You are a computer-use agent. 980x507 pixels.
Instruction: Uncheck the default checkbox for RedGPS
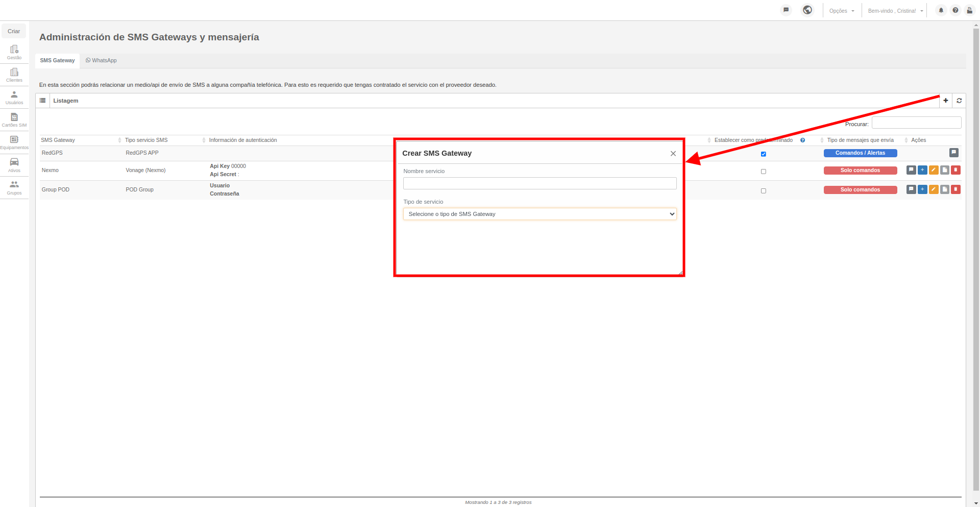[764, 154]
